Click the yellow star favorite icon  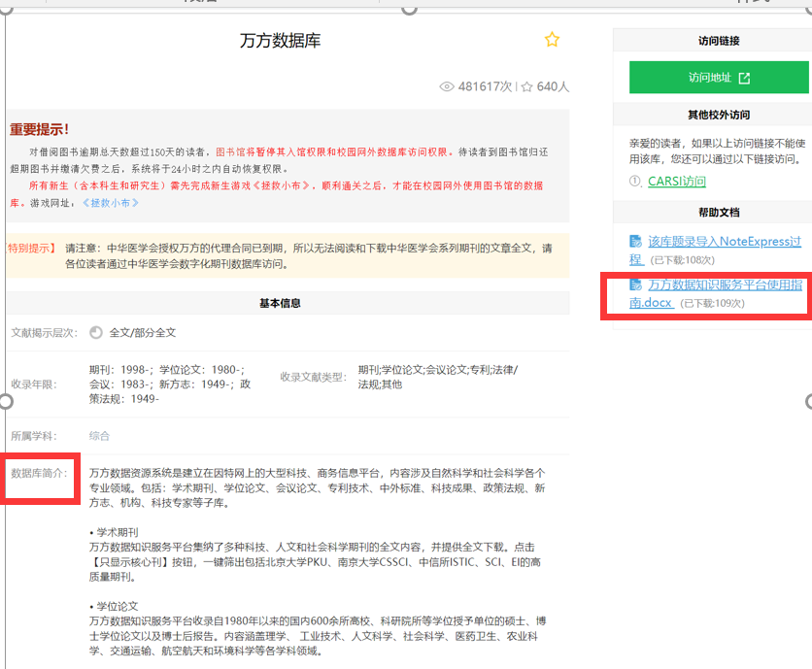tap(552, 40)
